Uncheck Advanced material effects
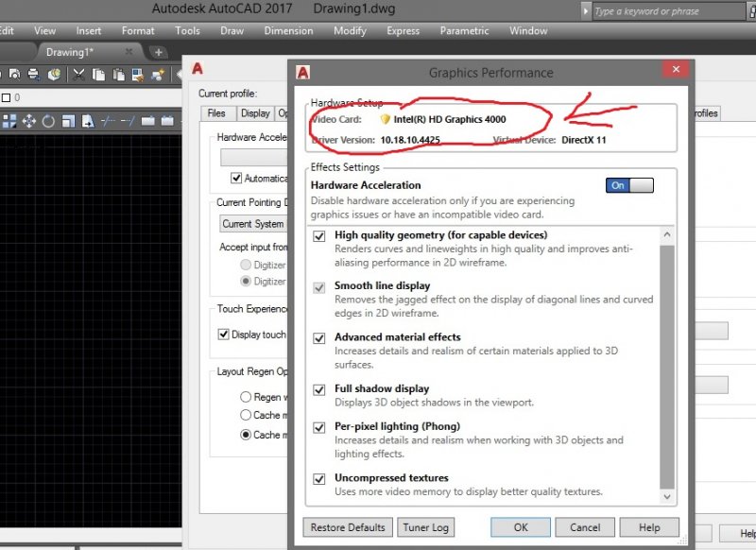The width and height of the screenshot is (756, 550). pos(319,338)
